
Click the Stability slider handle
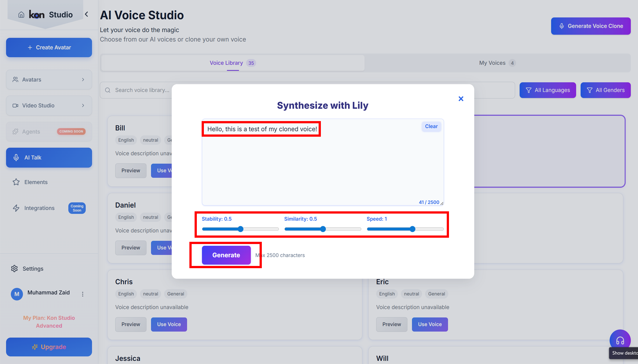click(241, 229)
